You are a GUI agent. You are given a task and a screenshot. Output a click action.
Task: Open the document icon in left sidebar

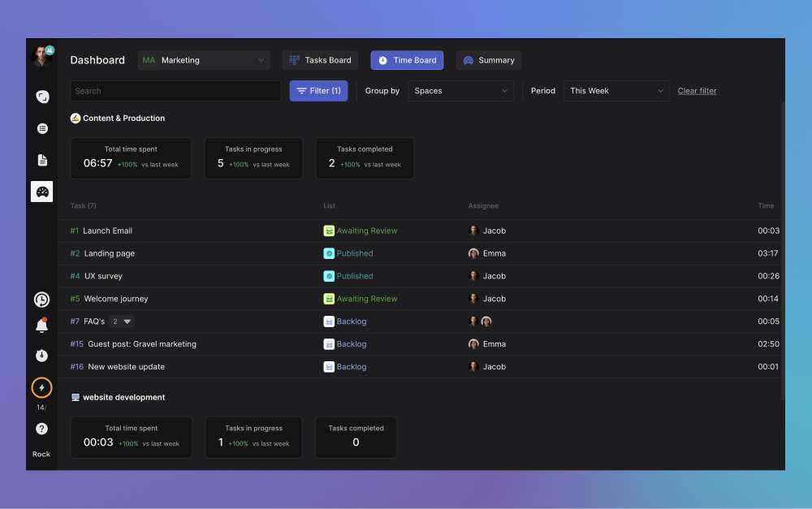tap(42, 160)
